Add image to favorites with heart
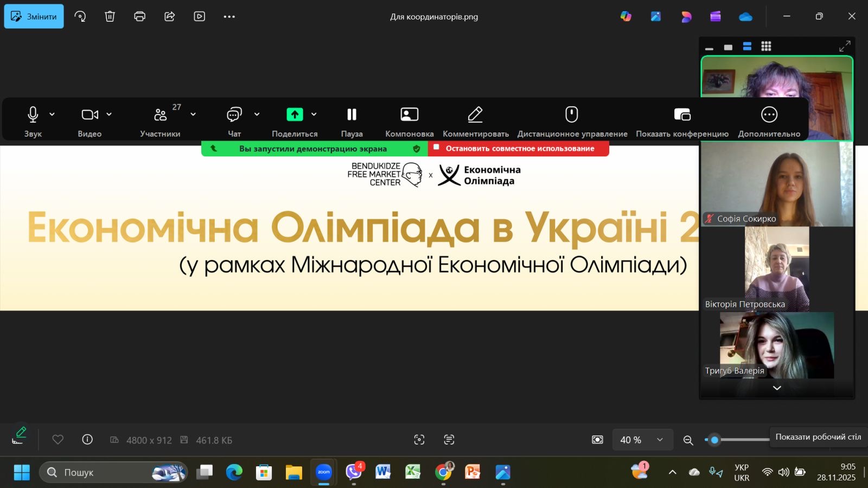Screen dimensions: 868x488 58,440
